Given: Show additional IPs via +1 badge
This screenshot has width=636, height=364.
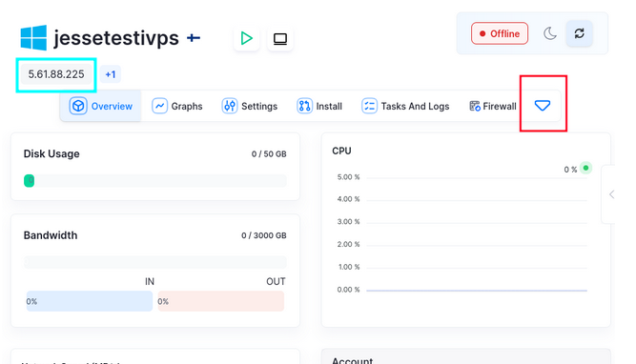Looking at the screenshot, I should click(x=111, y=74).
